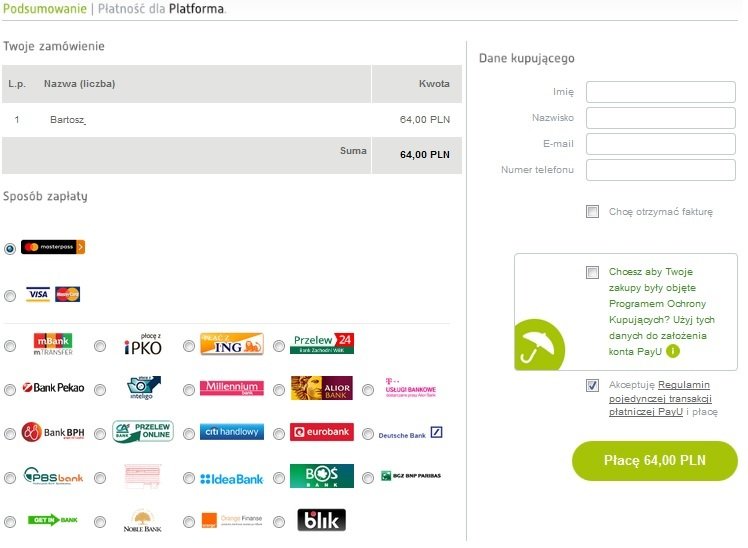748x548 pixels.
Task: Click the eurobank logo
Action: (x=321, y=432)
